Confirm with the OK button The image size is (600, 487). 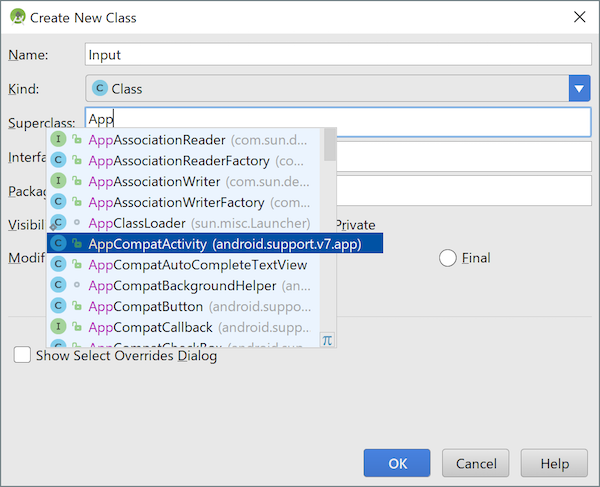pyautogui.click(x=397, y=463)
